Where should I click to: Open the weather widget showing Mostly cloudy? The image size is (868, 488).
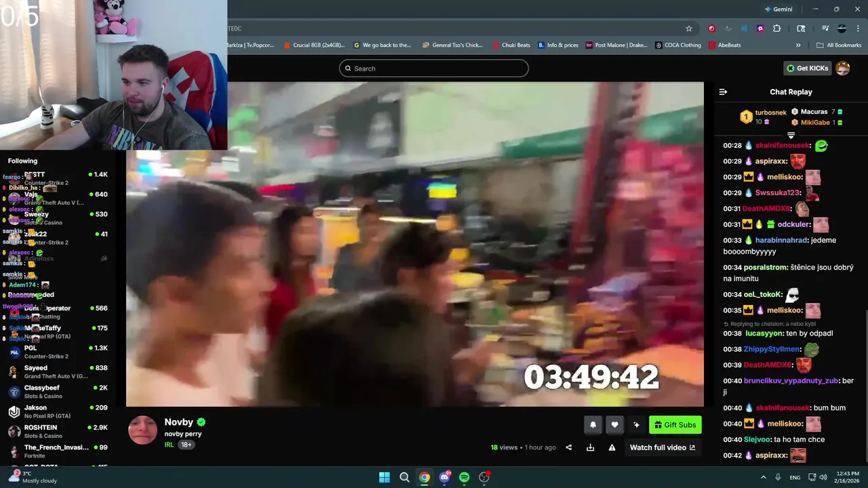tap(33, 477)
